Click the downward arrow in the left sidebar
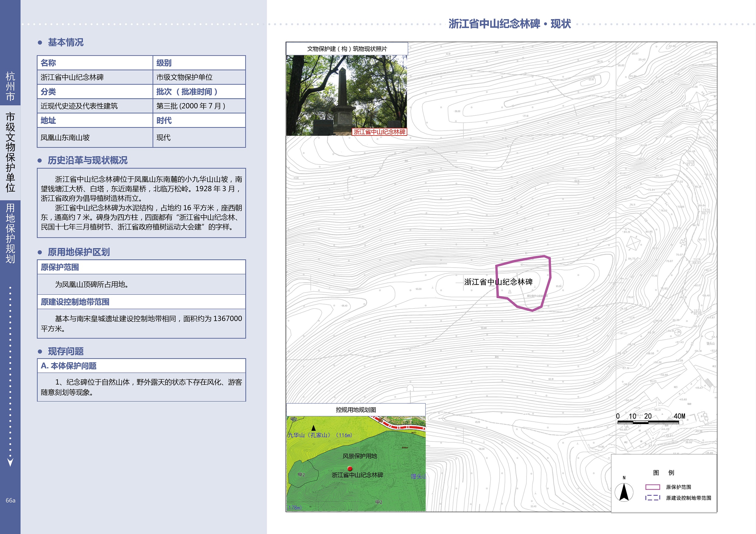 [x=10, y=462]
